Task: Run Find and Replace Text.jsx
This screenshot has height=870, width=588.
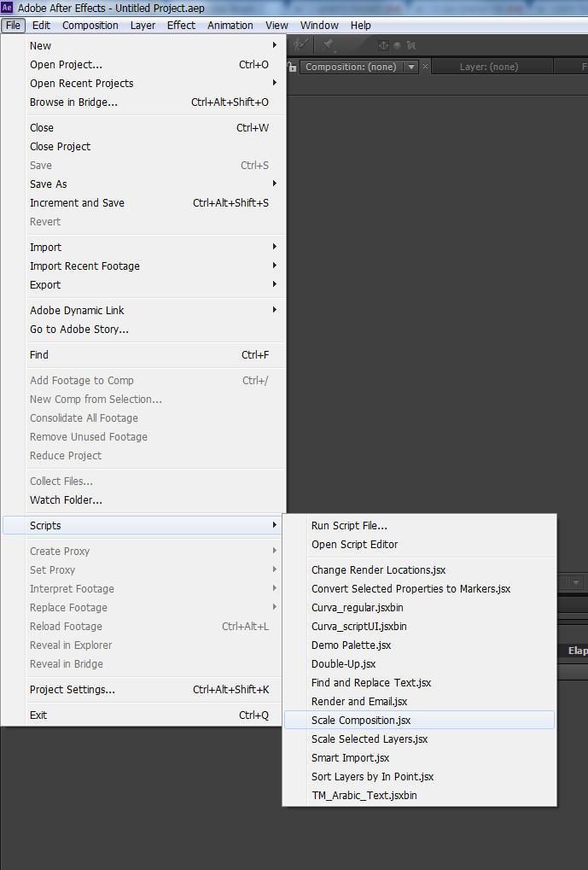Action: pyautogui.click(x=419, y=683)
